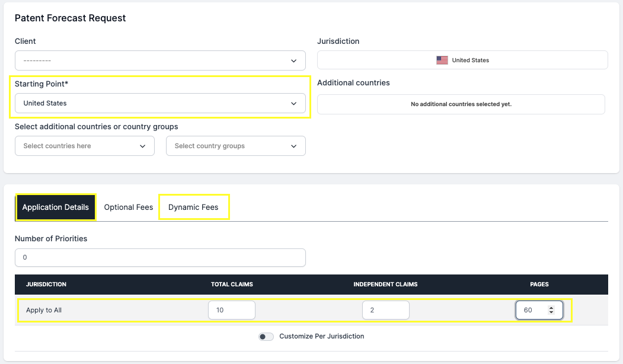Toggle Customize Per Jurisdiction

point(266,336)
